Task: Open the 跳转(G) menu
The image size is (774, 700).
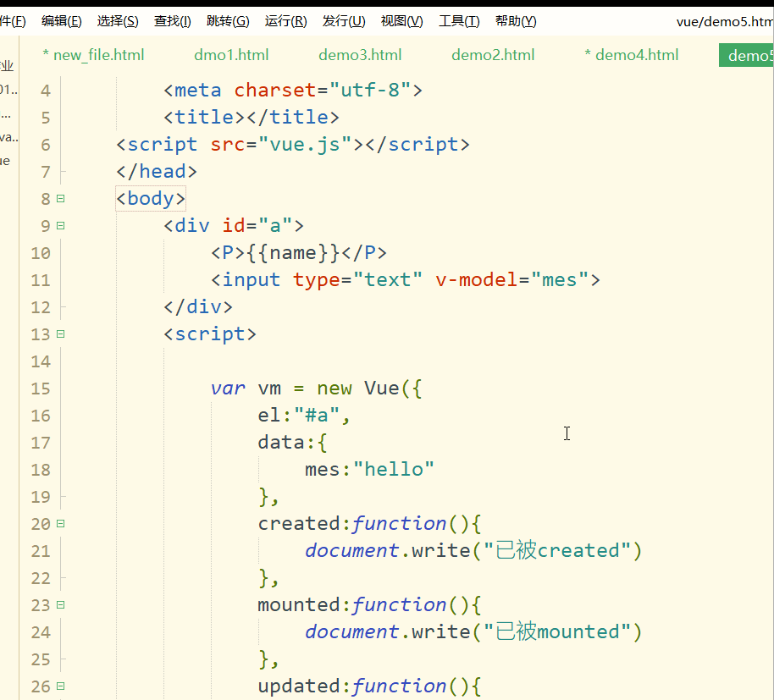Action: pos(228,21)
